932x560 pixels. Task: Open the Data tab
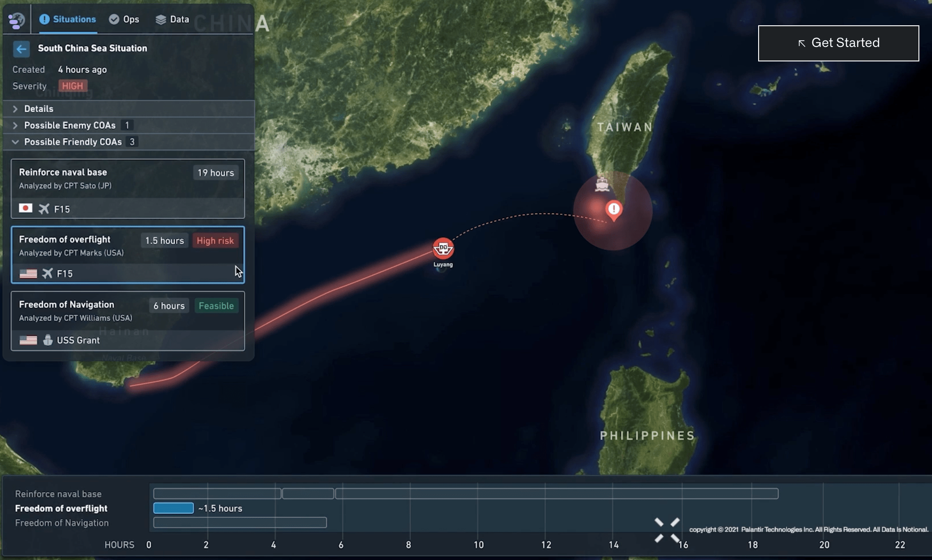pyautogui.click(x=172, y=19)
